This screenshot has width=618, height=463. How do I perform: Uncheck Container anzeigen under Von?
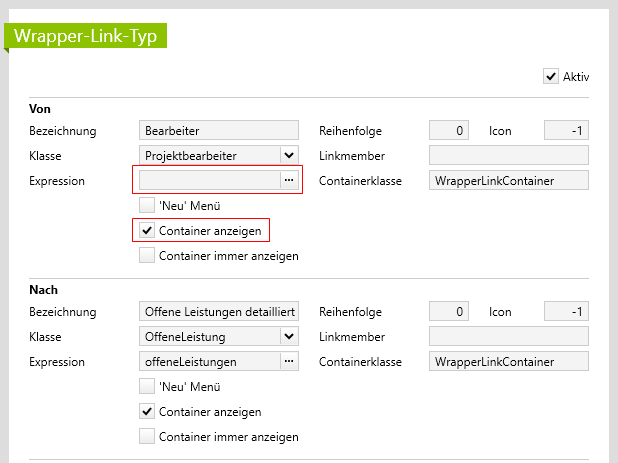(x=147, y=230)
